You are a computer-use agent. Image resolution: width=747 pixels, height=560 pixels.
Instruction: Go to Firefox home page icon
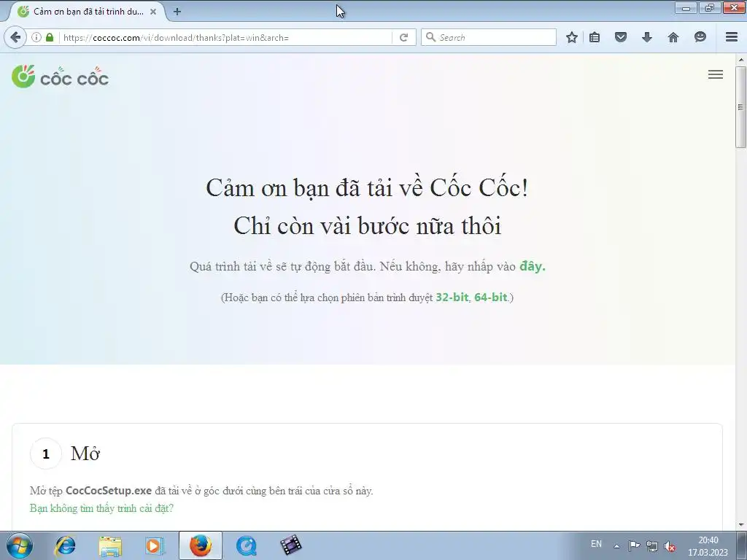click(673, 37)
